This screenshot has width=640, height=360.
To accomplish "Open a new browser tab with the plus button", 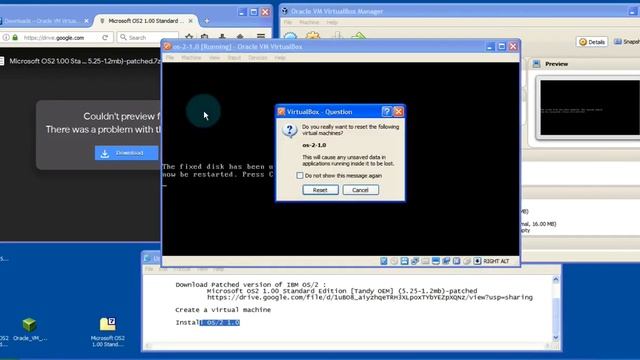I will [207, 21].
